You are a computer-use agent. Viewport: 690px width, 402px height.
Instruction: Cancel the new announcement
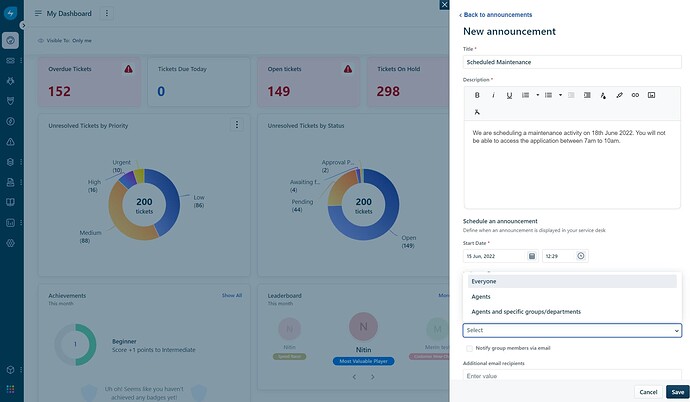click(x=648, y=392)
